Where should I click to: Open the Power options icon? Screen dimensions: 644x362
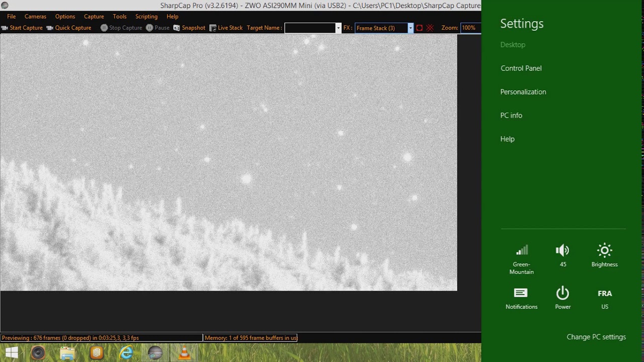point(562,298)
